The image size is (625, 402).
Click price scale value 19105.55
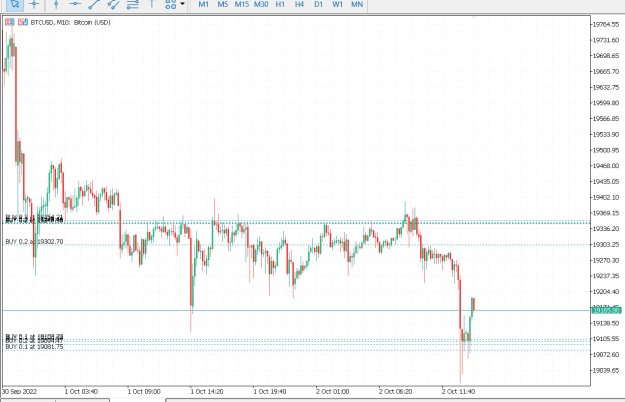click(x=606, y=339)
